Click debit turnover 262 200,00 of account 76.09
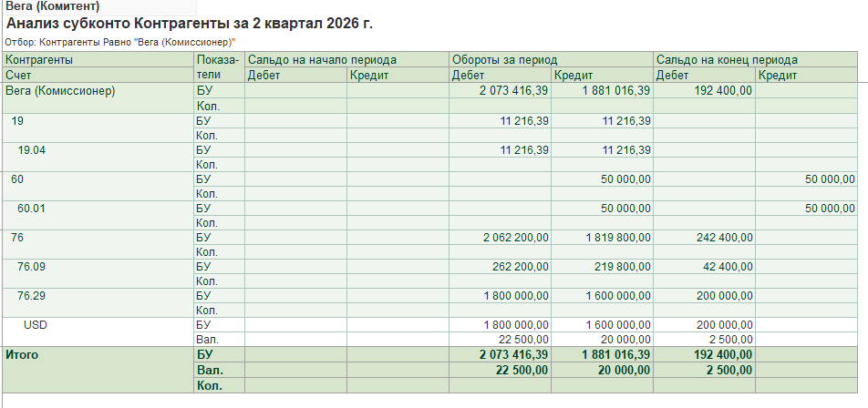The height and width of the screenshot is (408, 868). (x=521, y=267)
